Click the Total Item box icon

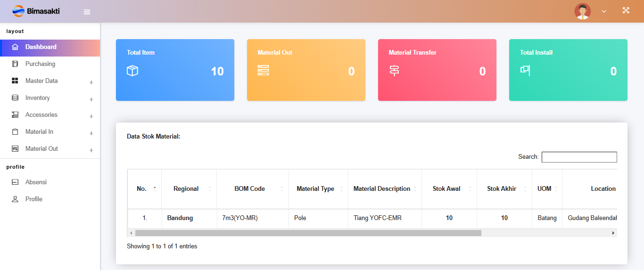coord(132,71)
